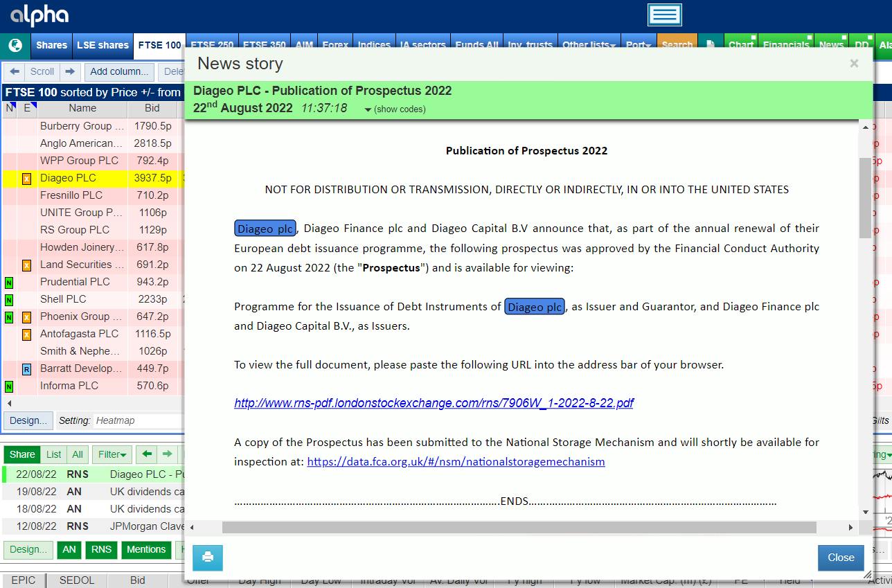Click the Add column button
892x588 pixels.
[x=119, y=71]
